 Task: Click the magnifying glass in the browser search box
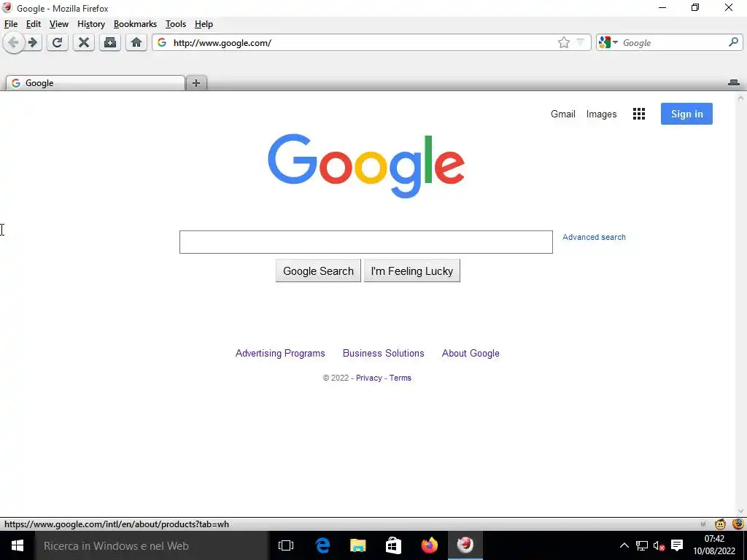(x=733, y=42)
